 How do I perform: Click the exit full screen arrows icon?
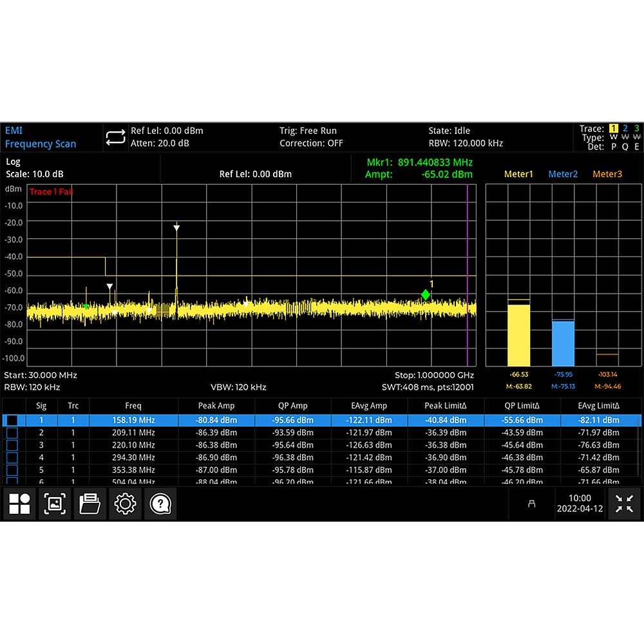click(x=624, y=504)
